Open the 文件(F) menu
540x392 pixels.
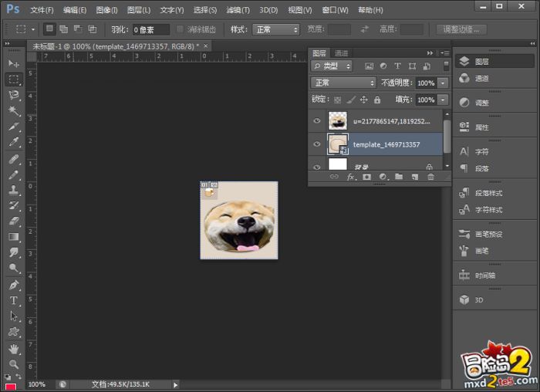(x=42, y=10)
